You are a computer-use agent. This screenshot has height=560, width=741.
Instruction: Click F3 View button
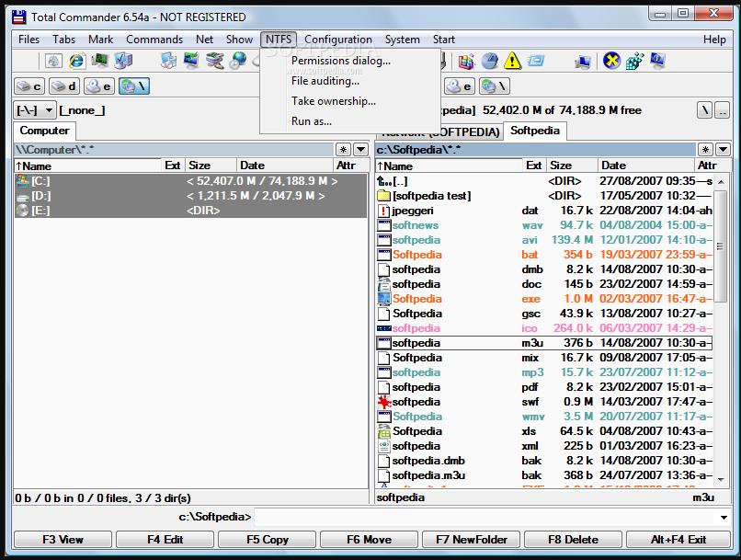(x=63, y=540)
